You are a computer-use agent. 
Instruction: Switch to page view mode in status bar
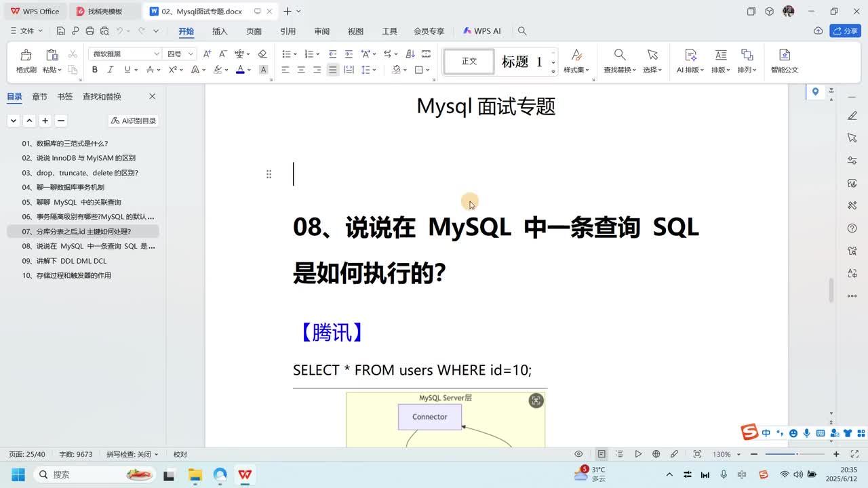[x=601, y=454]
